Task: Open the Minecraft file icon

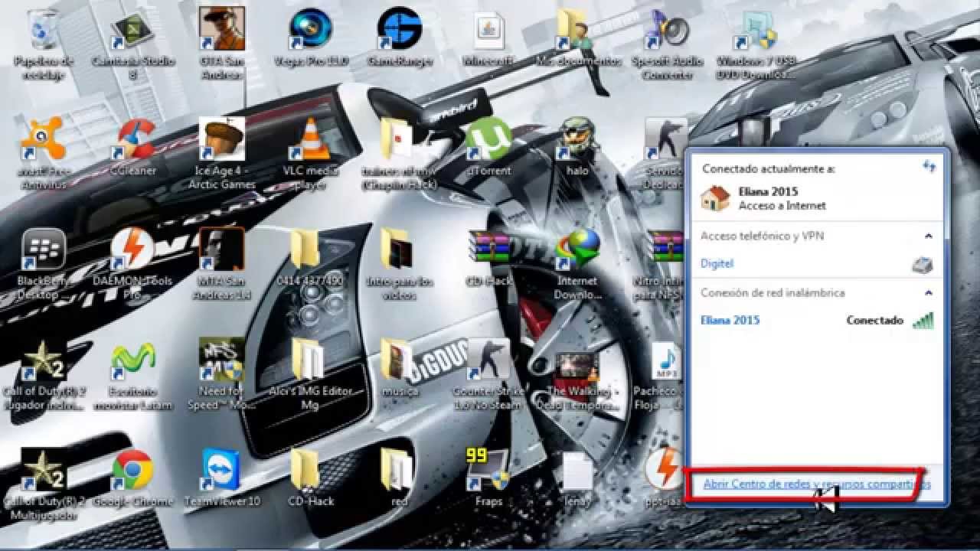Action: pyautogui.click(x=488, y=38)
